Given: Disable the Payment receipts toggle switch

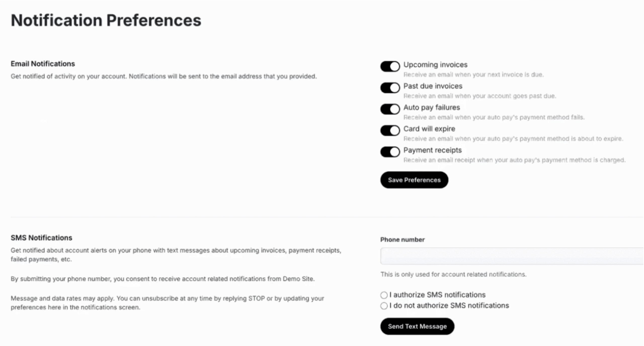Looking at the screenshot, I should coord(390,152).
